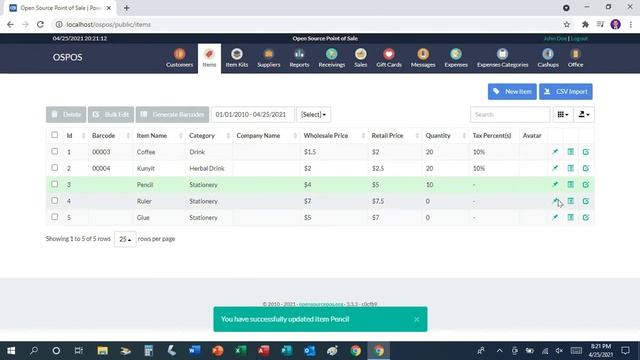Go to the Expenses module
This screenshot has width=640, height=360.
[x=456, y=58]
